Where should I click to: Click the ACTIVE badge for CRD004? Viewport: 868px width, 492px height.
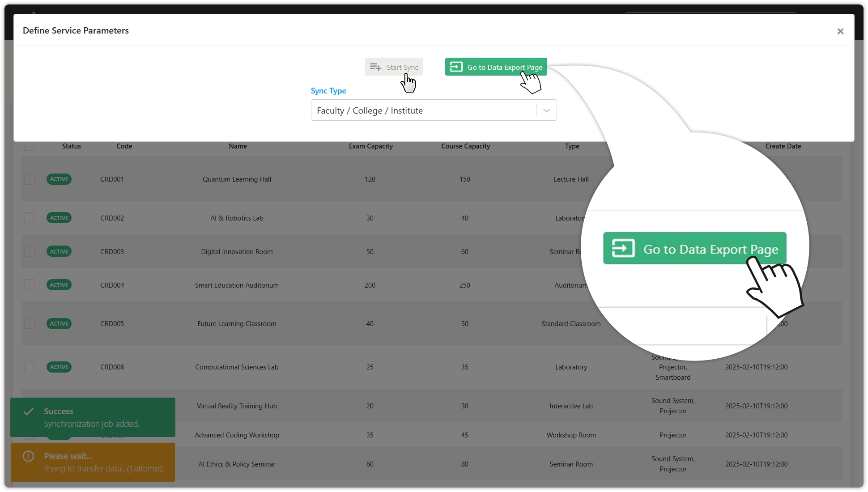(59, 285)
